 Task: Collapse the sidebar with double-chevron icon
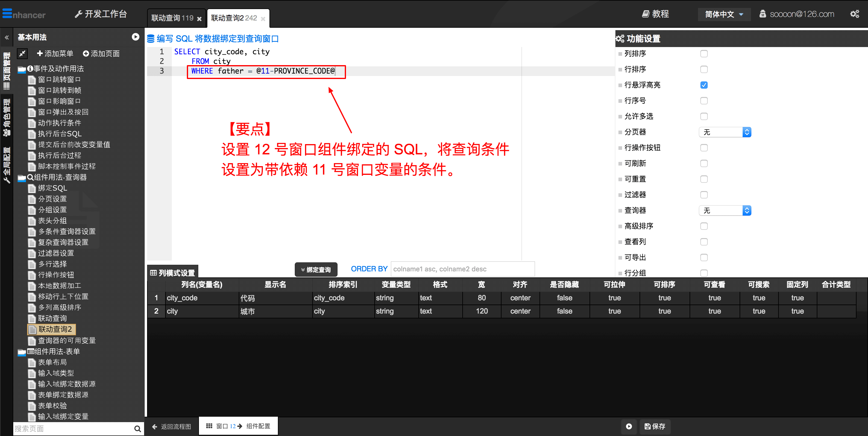(7, 37)
